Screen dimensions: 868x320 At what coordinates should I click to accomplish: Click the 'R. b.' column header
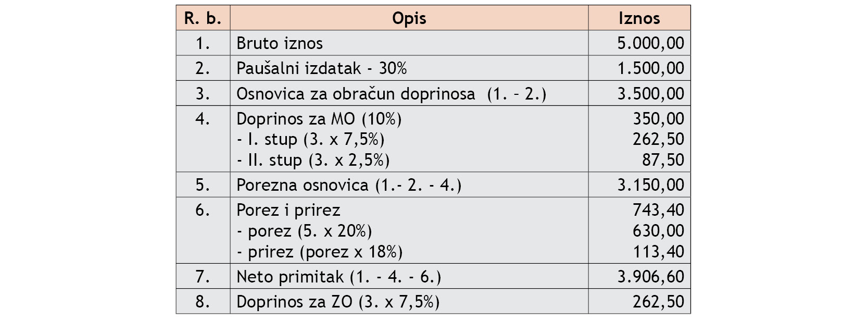click(203, 18)
